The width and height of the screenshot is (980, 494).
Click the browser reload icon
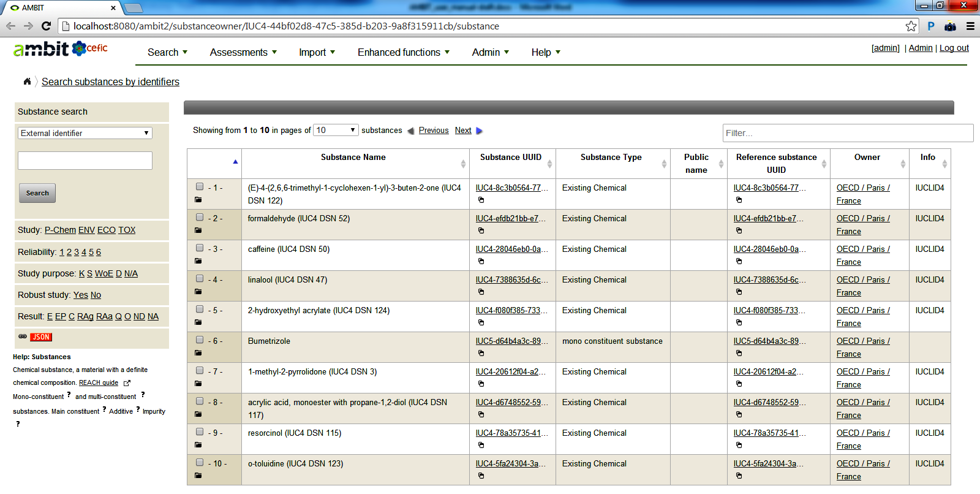tap(46, 26)
